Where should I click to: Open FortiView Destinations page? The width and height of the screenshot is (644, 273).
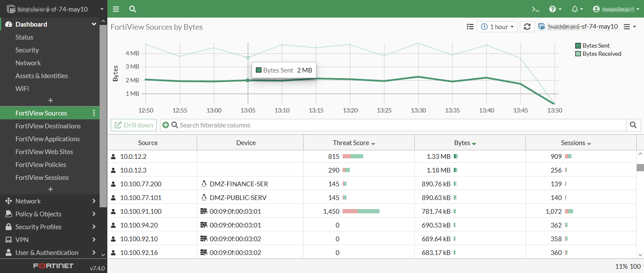48,126
